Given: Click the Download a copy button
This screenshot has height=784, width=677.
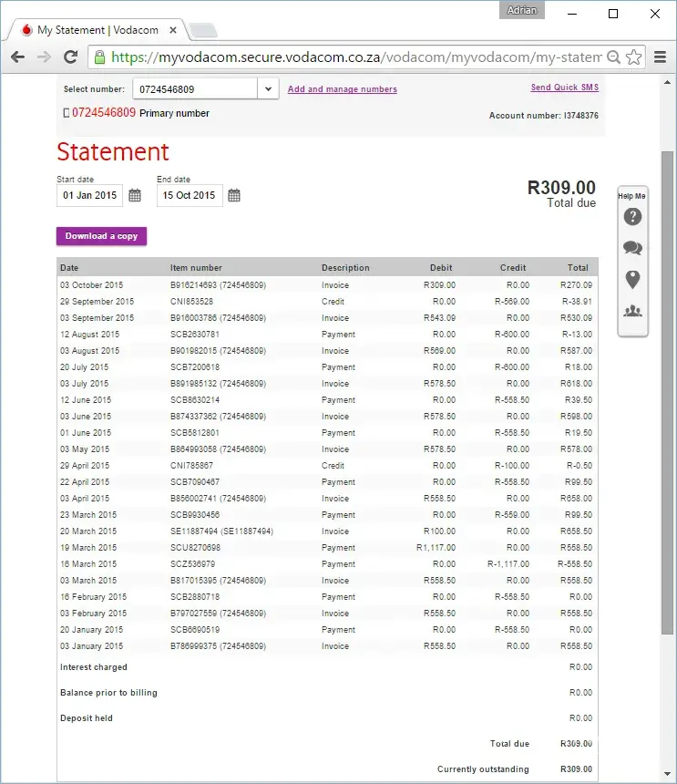Looking at the screenshot, I should click(x=101, y=236).
